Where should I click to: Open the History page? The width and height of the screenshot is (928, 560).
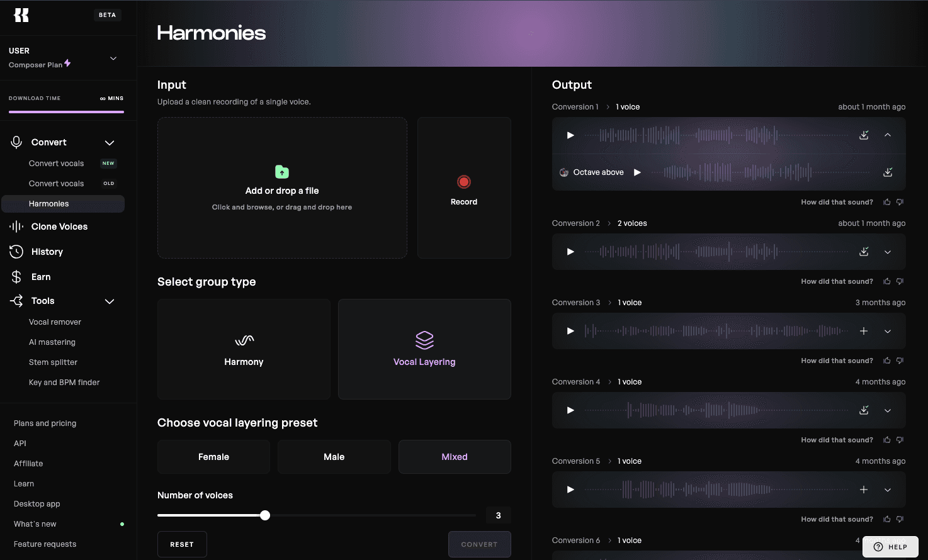click(47, 252)
